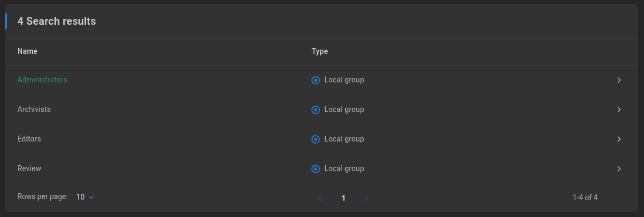Viewport: 644px width, 217px height.
Task: Open the Administrators group link
Action: click(42, 80)
